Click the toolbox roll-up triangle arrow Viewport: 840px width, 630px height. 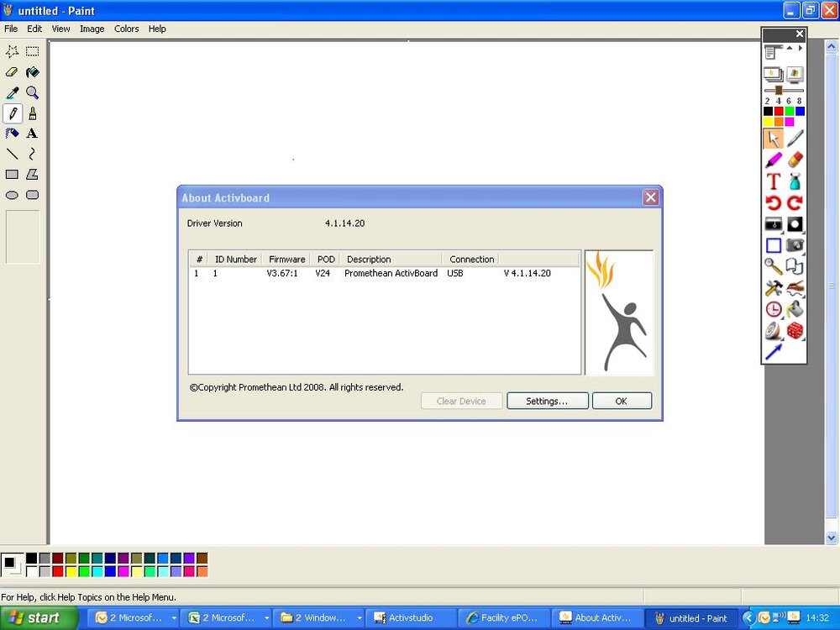[790, 48]
